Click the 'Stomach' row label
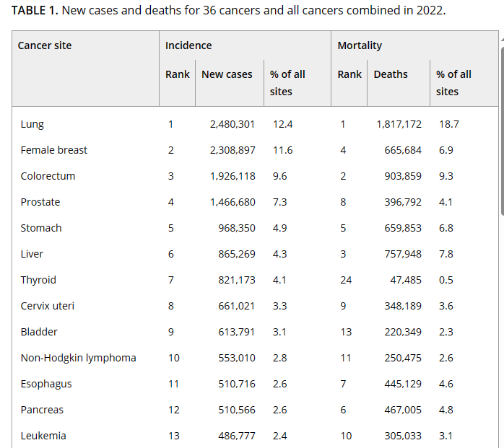This screenshot has width=504, height=448. coord(41,228)
